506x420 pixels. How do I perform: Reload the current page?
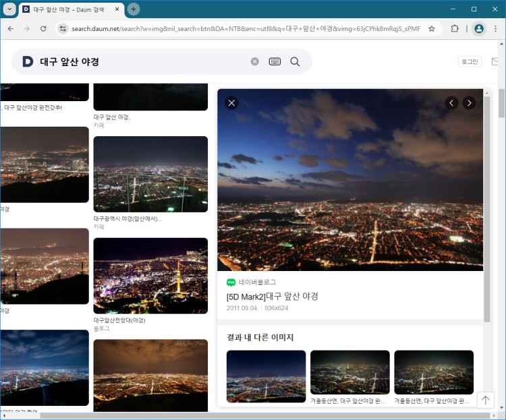tap(43, 29)
